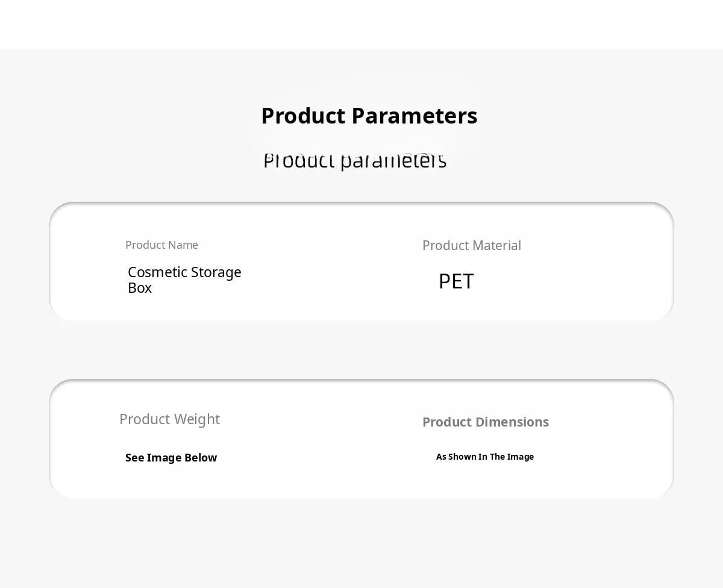The height and width of the screenshot is (588, 723).
Task: Click the word "Name" in Product Name
Action: (x=185, y=245)
